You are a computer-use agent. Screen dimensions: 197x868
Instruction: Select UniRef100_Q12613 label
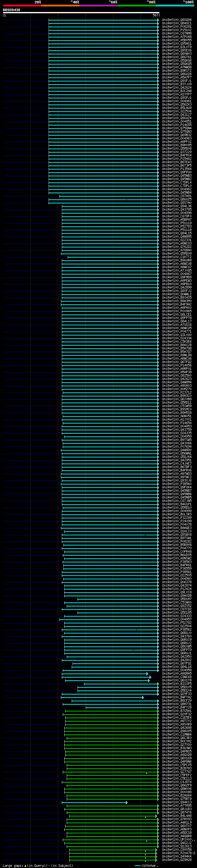pos(176,846)
